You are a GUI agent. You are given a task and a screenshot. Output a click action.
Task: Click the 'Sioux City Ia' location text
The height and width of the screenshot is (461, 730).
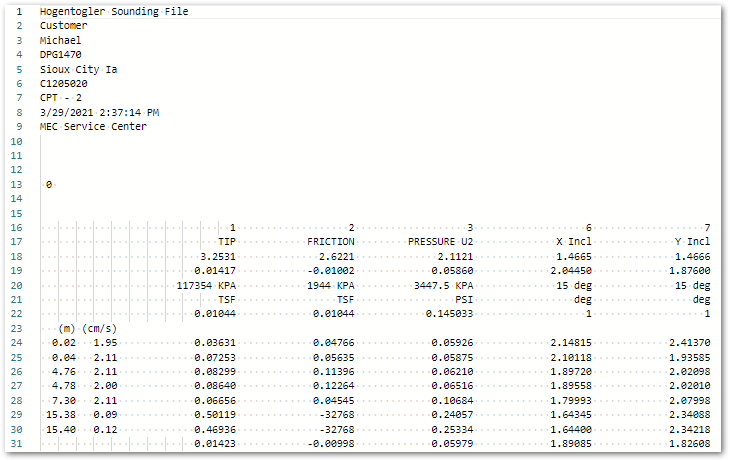pyautogui.click(x=78, y=70)
